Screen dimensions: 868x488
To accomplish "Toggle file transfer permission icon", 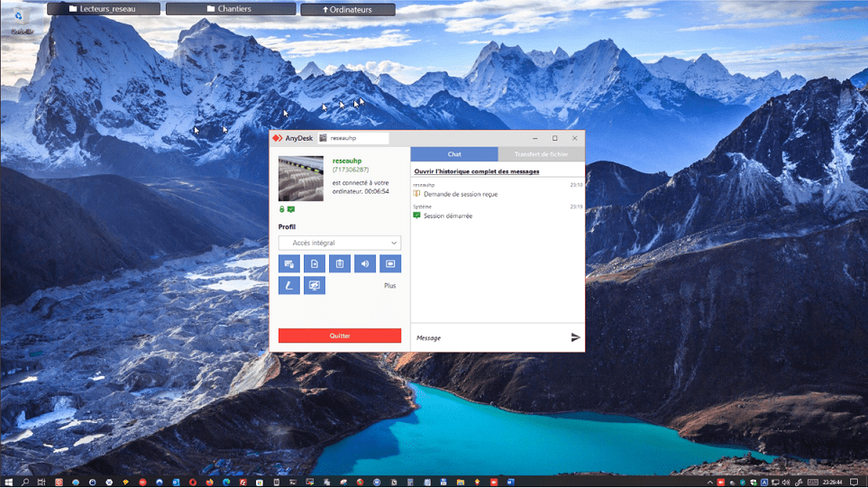I will pyautogui.click(x=315, y=263).
